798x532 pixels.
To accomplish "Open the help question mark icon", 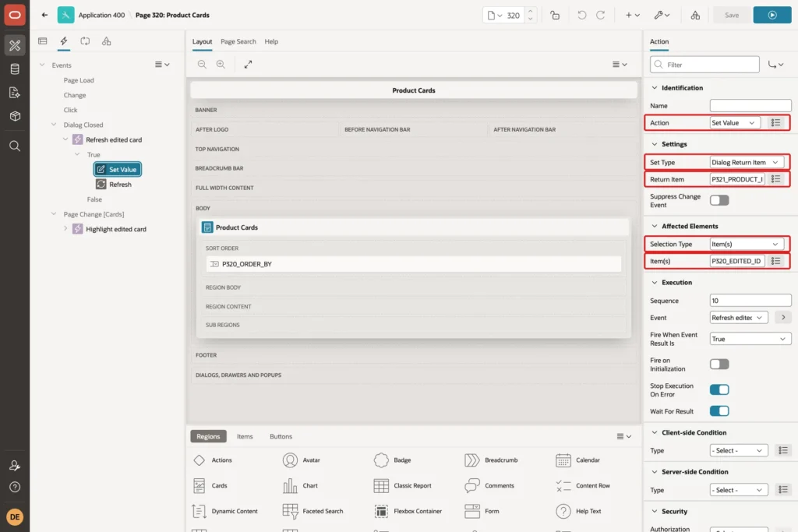I will 15,487.
